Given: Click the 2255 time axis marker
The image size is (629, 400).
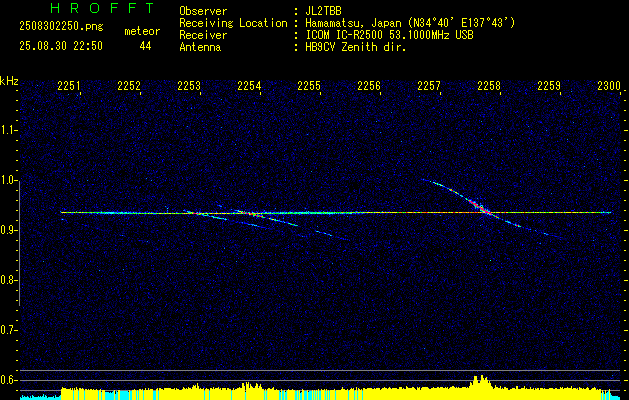Looking at the screenshot, I should 309,86.
